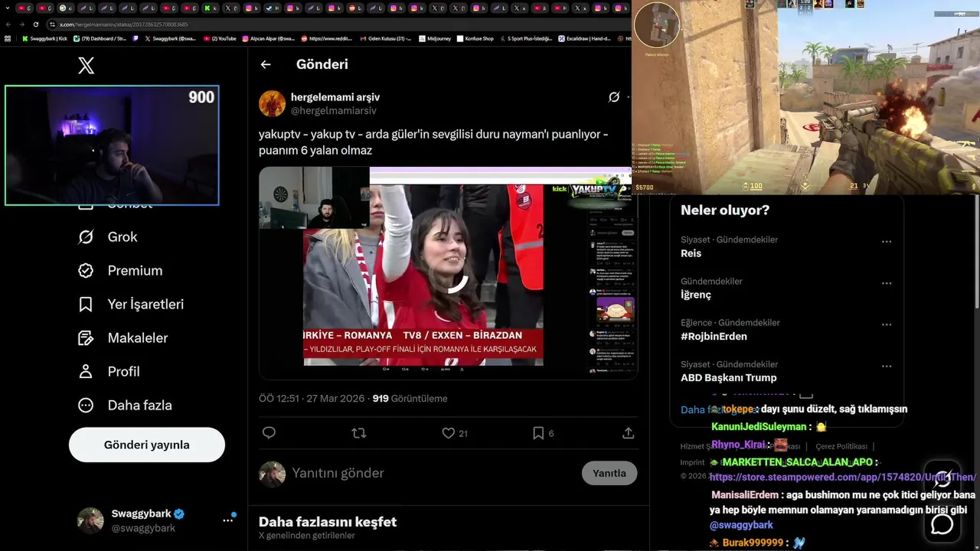Image resolution: width=980 pixels, height=551 pixels.
Task: Click Çerez Politikası footer link
Action: coord(841,446)
